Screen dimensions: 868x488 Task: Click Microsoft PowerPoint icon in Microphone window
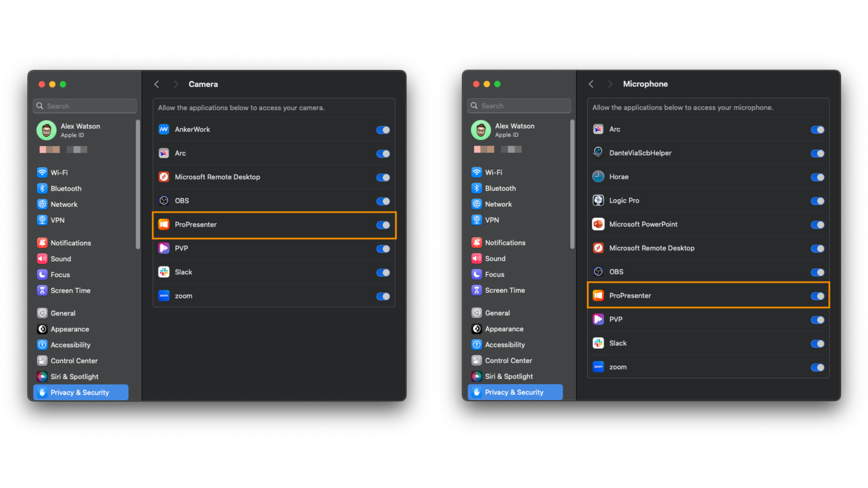598,224
